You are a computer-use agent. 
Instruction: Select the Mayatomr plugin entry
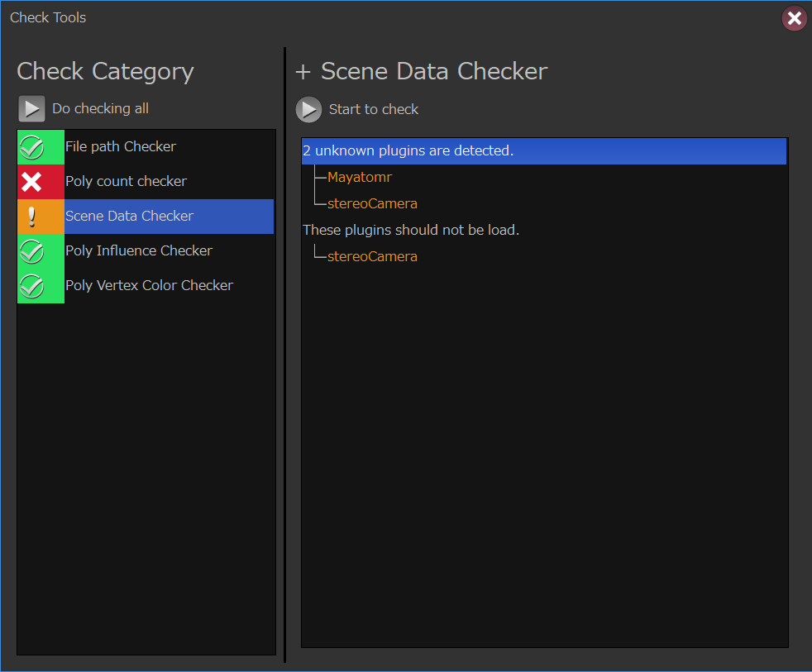pos(360,177)
